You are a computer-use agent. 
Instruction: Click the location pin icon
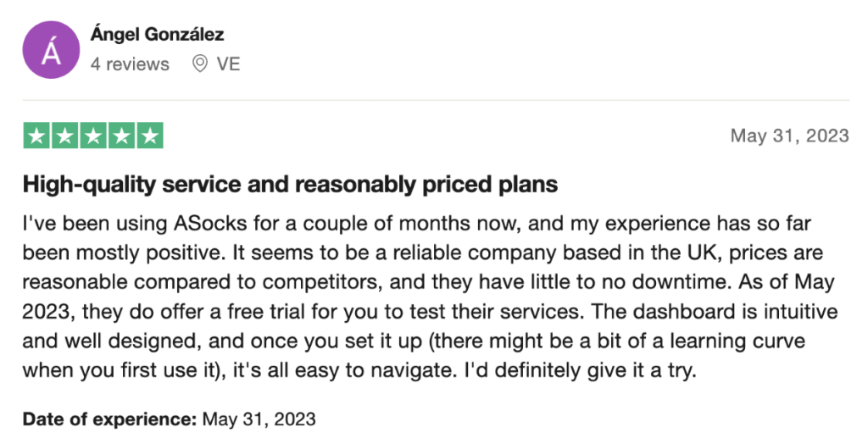tap(199, 64)
